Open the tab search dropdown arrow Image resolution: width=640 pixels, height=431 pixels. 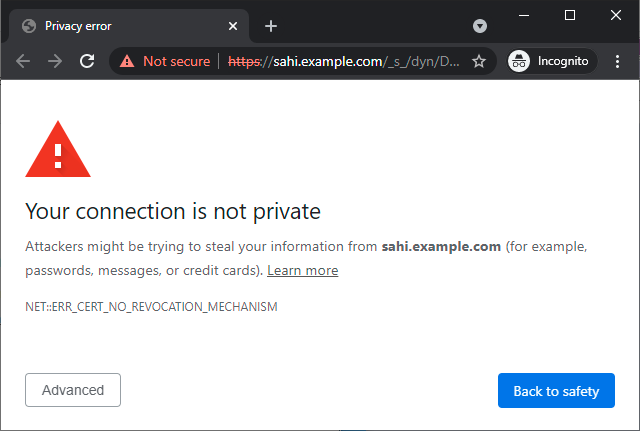coord(480,25)
